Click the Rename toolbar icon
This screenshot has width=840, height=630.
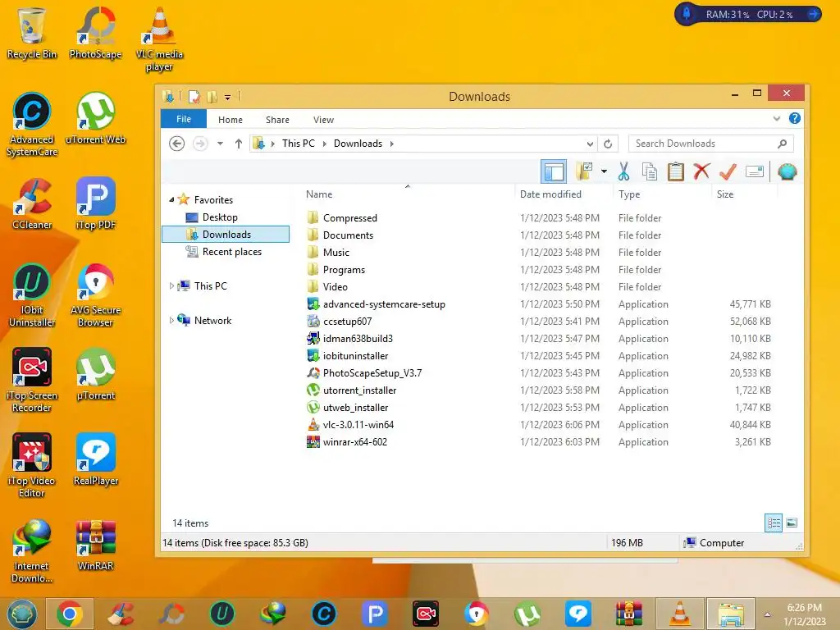[x=755, y=172]
